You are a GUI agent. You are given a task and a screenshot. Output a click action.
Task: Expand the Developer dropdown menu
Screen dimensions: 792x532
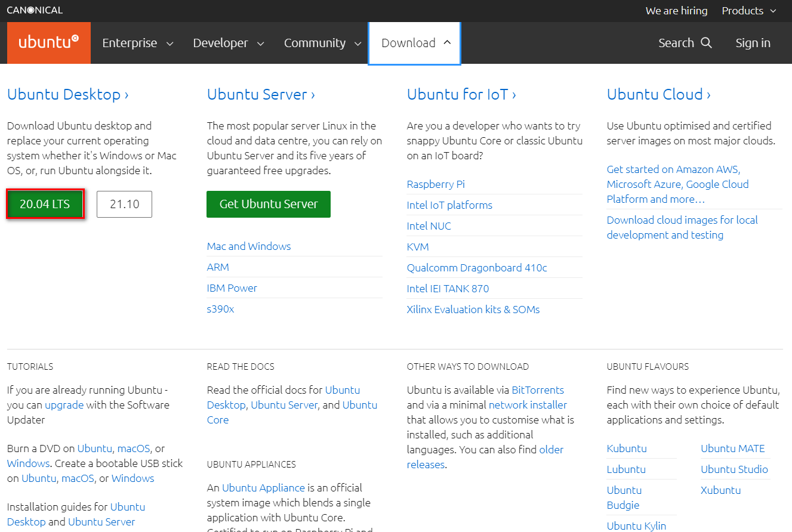click(x=228, y=42)
